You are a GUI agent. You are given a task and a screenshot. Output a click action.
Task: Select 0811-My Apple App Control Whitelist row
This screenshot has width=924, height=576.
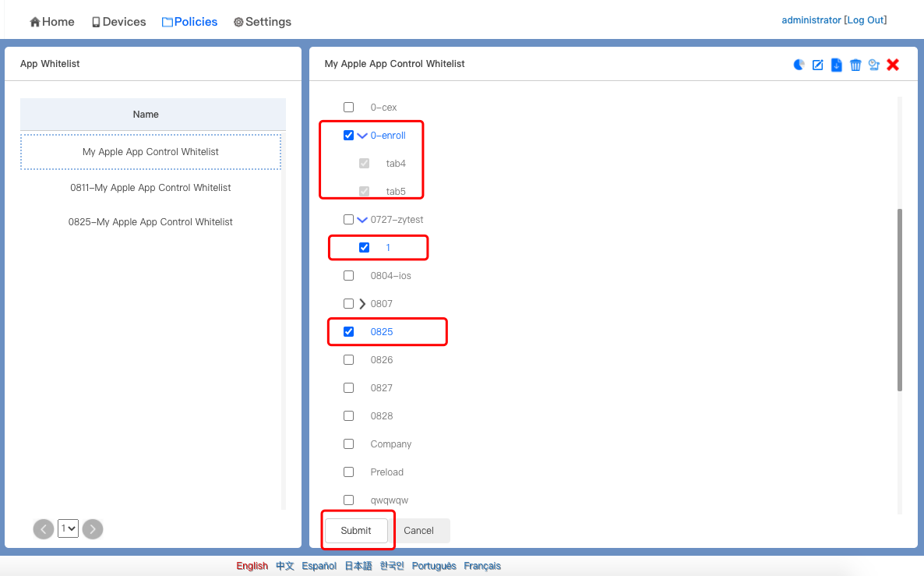pos(150,188)
